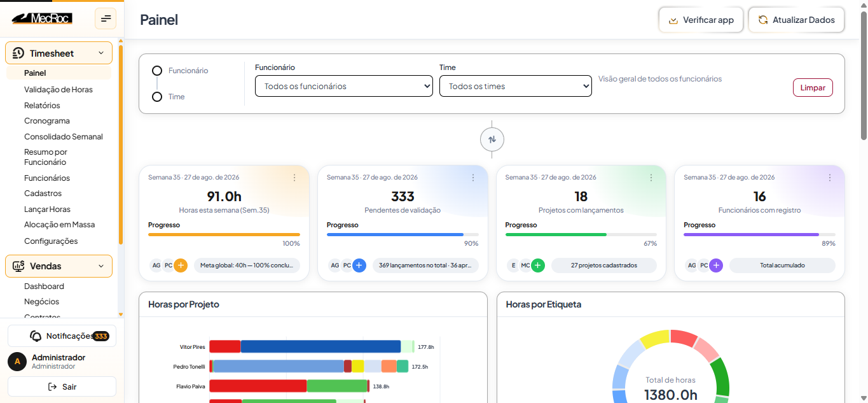Open Lançar Horas in sidebar
The height and width of the screenshot is (403, 868).
pos(47,209)
